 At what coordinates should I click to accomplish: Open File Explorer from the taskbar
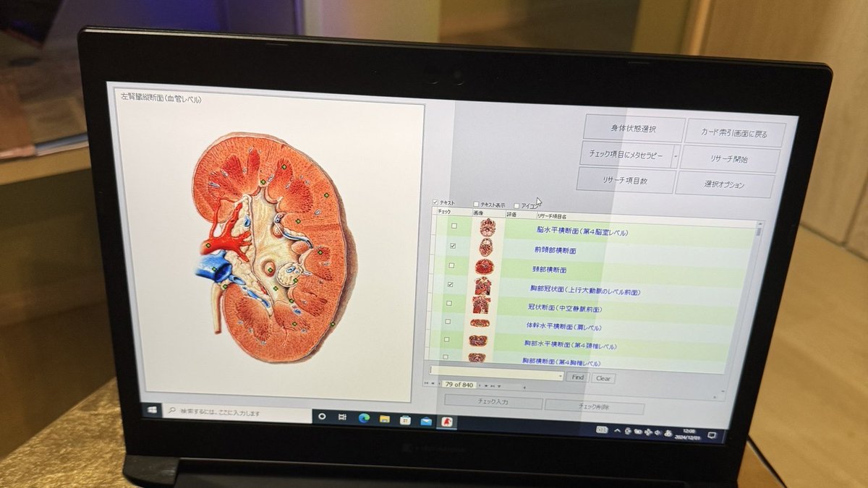(x=385, y=419)
